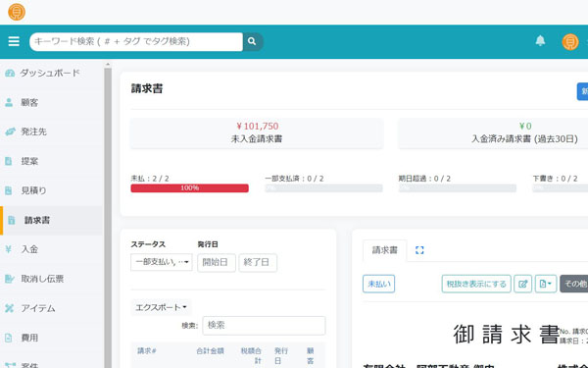Open the hamburger menu icon
588x368 pixels.
click(x=14, y=41)
